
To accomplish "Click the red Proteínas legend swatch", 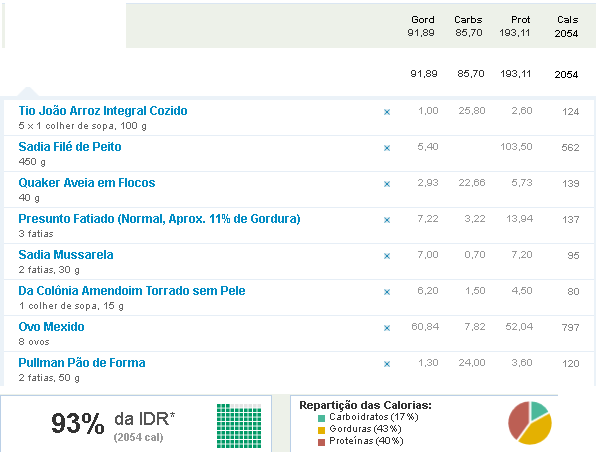I will point(322,442).
